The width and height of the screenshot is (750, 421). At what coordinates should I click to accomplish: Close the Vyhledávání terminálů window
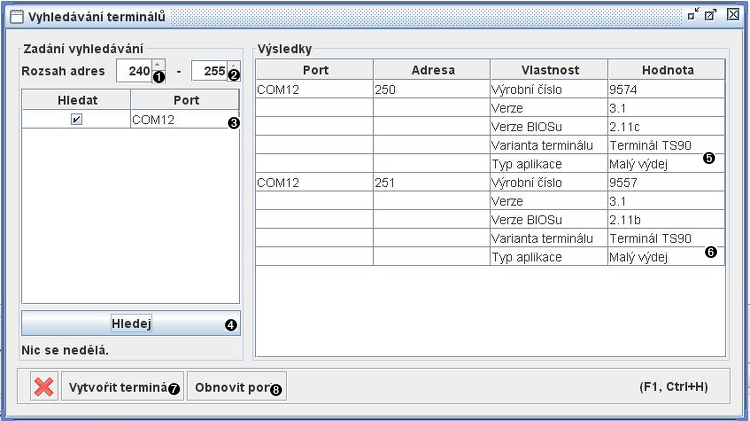tap(732, 15)
